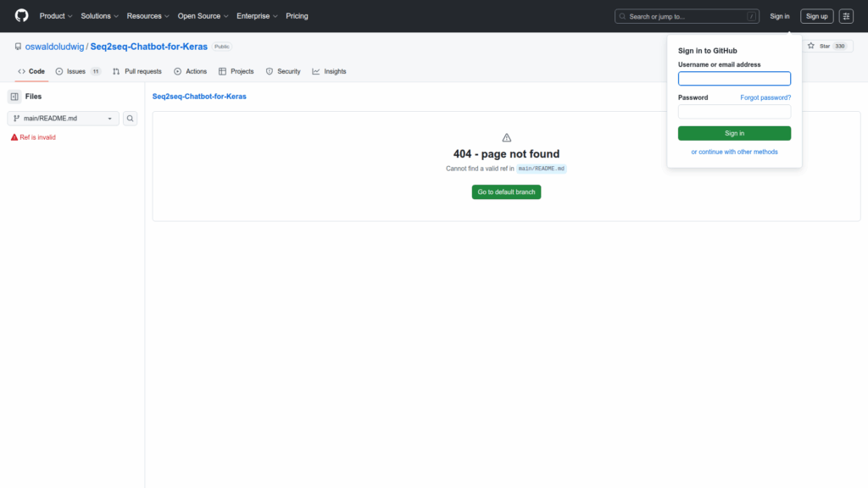Screen dimensions: 868x488
Task: Open the command palette icon in header
Action: (x=846, y=16)
